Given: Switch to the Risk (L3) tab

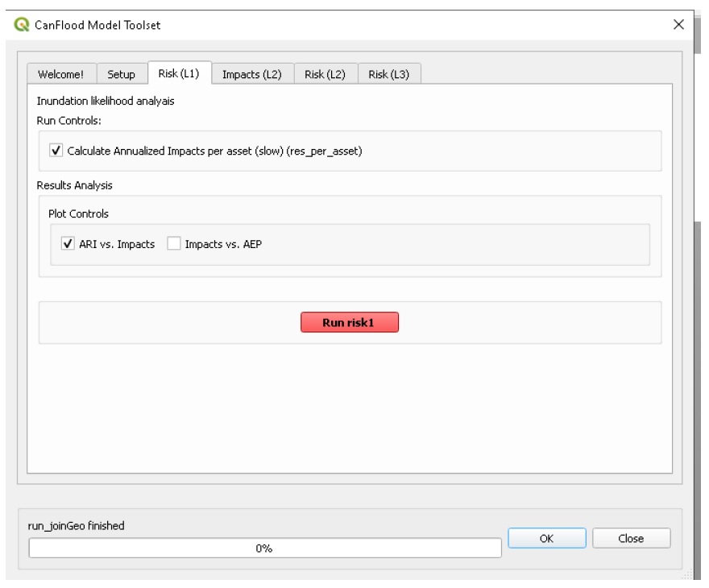Looking at the screenshot, I should (389, 74).
